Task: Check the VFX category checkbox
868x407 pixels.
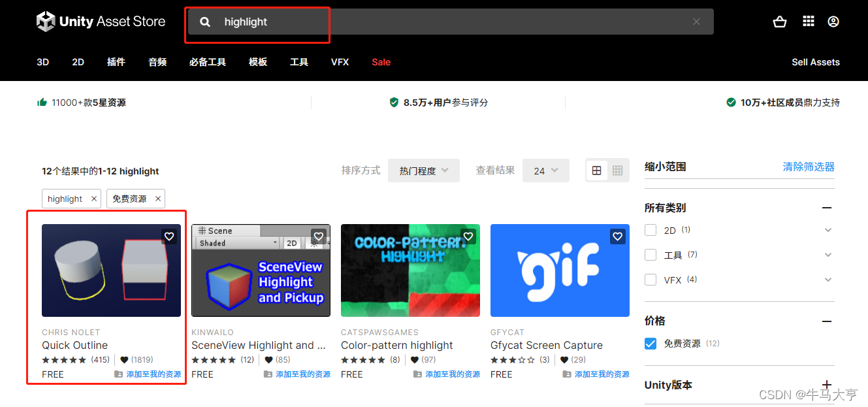Action: click(651, 280)
